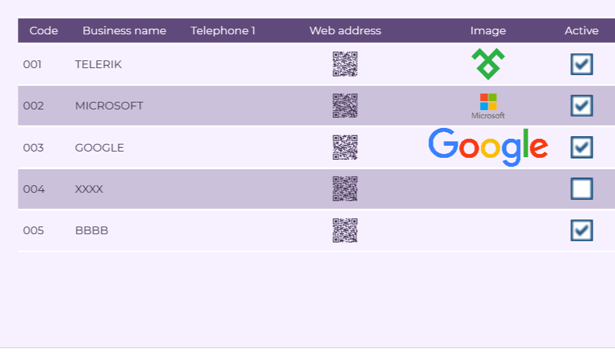The height and width of the screenshot is (364, 615).
Task: Click the Google logo image
Action: point(488,146)
